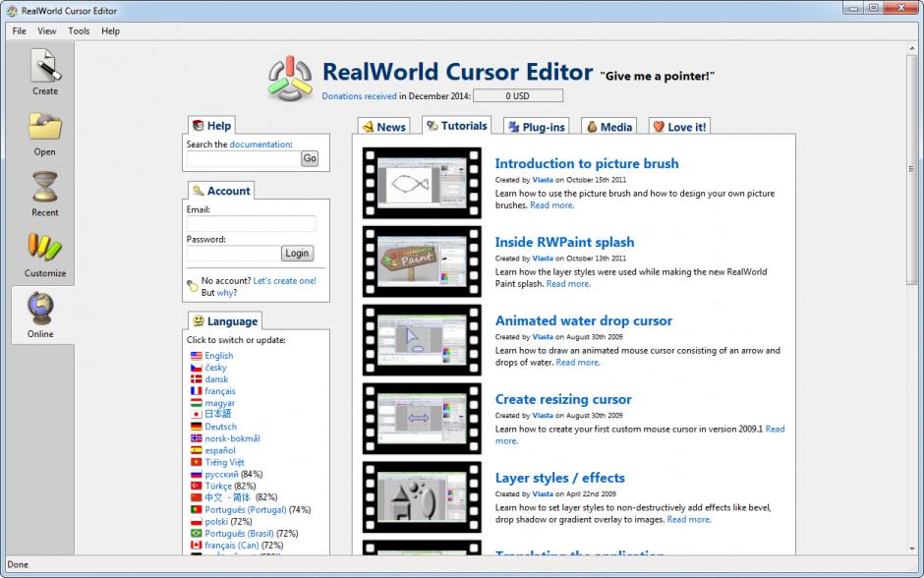The height and width of the screenshot is (578, 924).
Task: Click the Danish flag icon next to dansk
Action: pos(197,379)
